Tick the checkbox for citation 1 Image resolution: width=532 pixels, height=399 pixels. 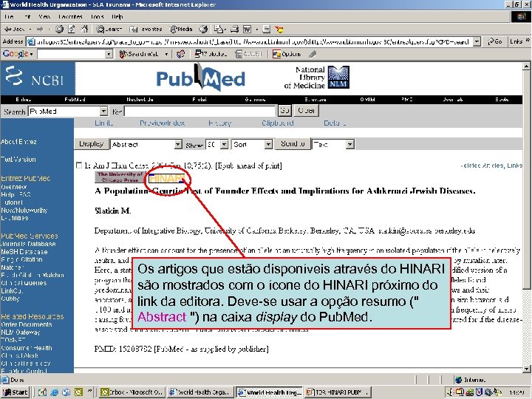[79, 166]
